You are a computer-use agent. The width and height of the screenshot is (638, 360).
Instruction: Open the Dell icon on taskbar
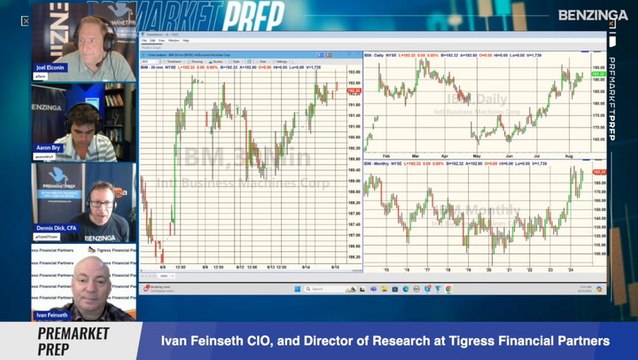click(416, 289)
